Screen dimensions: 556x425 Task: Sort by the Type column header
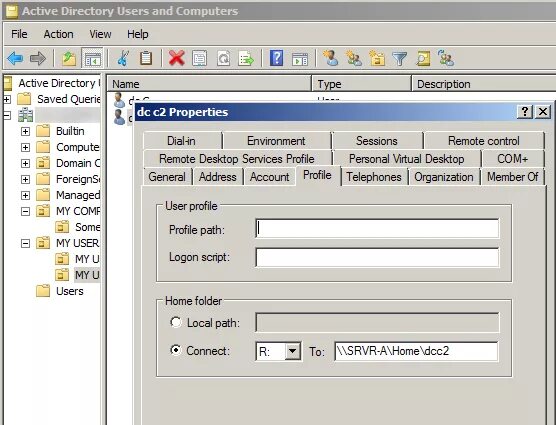click(x=361, y=84)
